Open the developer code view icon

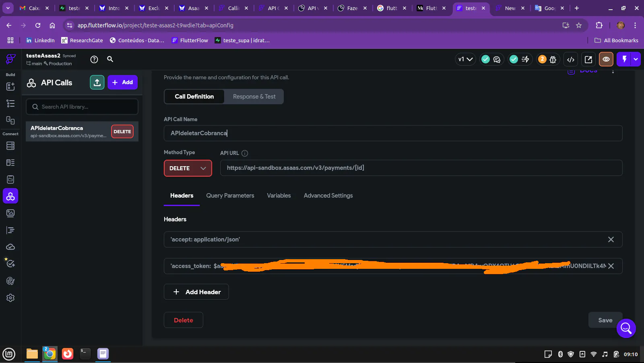[571, 60]
